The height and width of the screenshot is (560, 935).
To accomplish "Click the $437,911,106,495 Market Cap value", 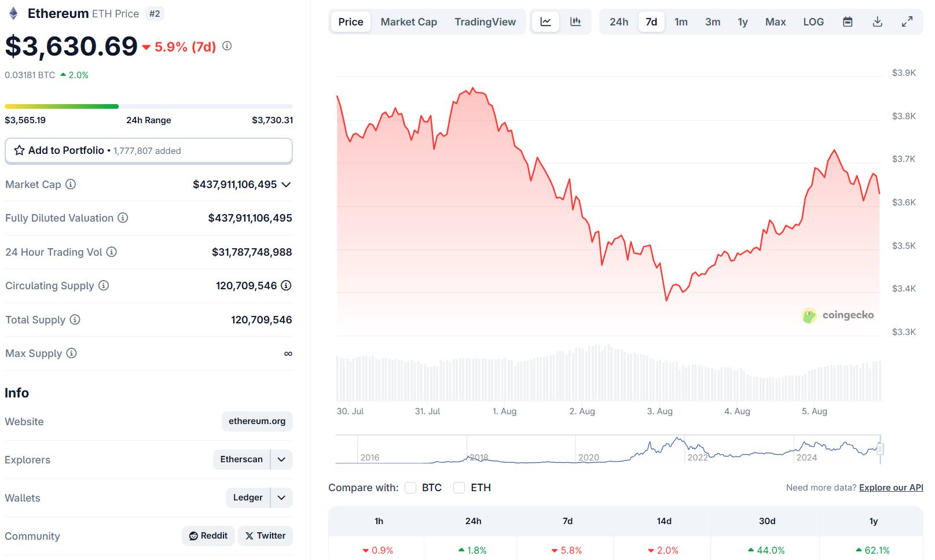I will point(235,185).
